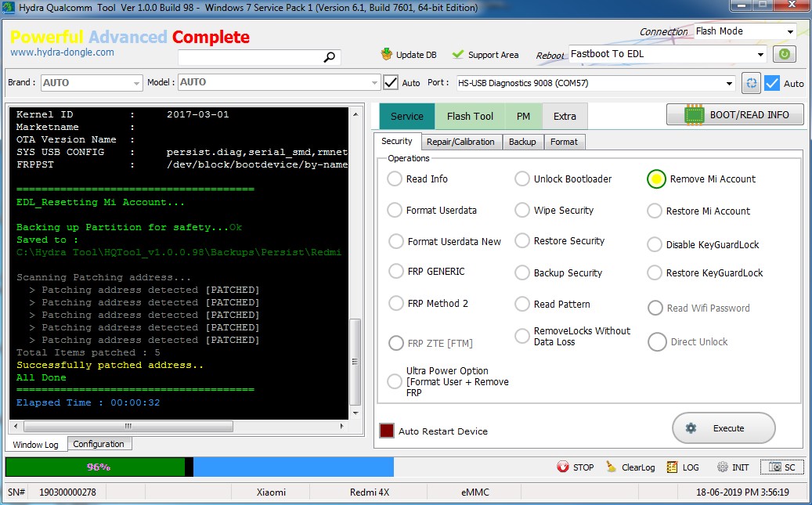This screenshot has height=505, width=812.
Task: Toggle the blue Auto port checkbox
Action: click(772, 83)
